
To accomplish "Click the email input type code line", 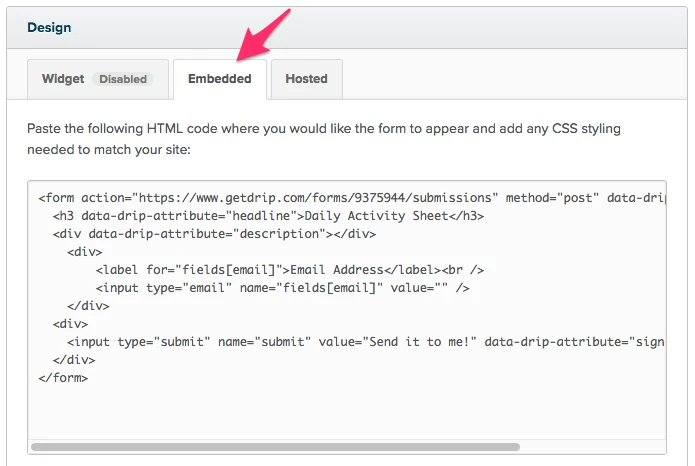I will [282, 288].
